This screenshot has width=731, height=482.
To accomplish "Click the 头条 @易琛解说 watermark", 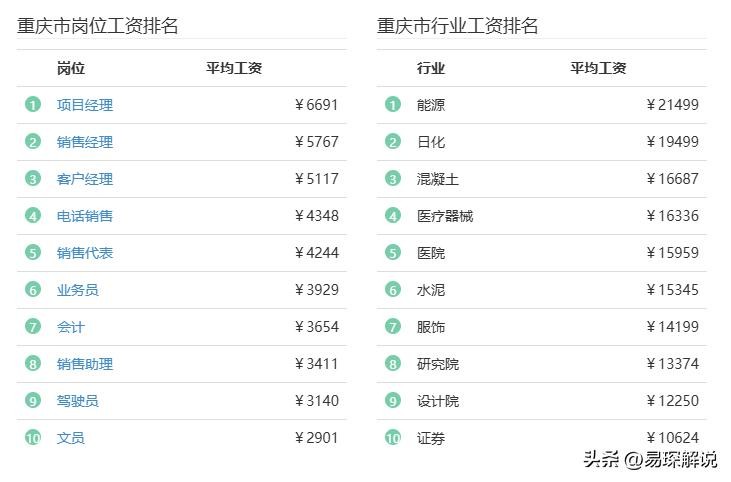I will (650, 460).
